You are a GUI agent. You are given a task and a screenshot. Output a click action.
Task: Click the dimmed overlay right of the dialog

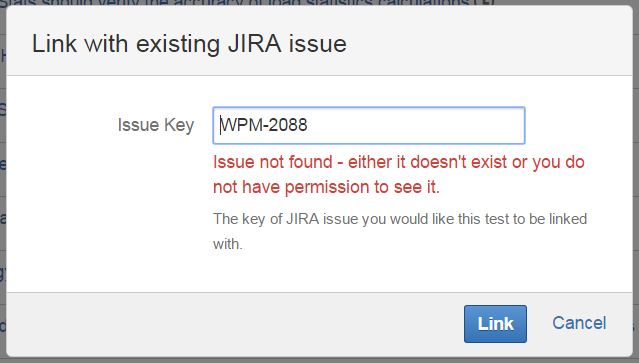[x=636, y=181]
